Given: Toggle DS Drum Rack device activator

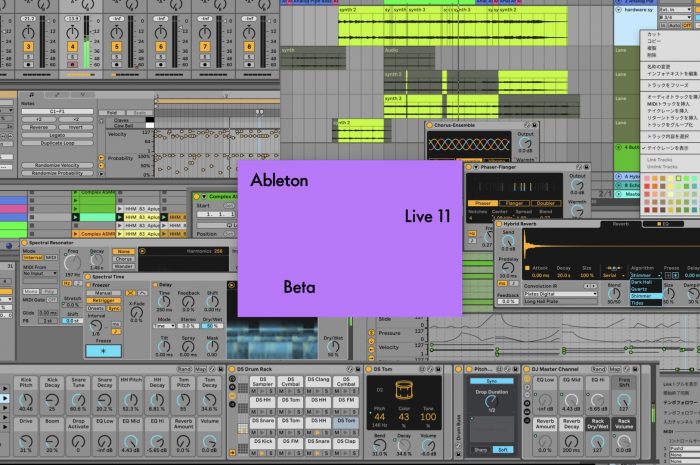Looking at the screenshot, I should coord(232,370).
